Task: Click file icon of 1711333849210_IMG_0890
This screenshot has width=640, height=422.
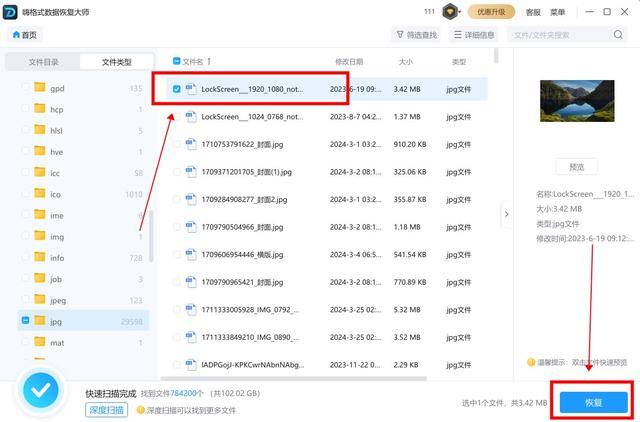Action: [191, 337]
